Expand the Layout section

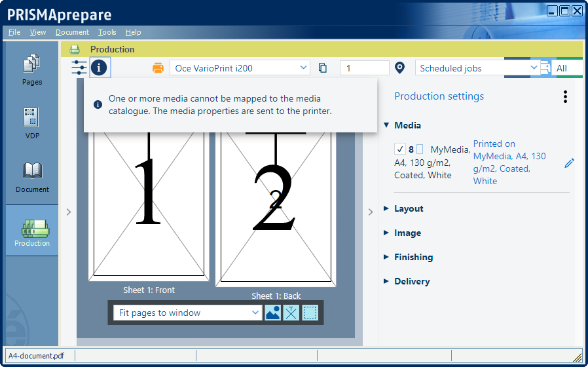click(409, 208)
